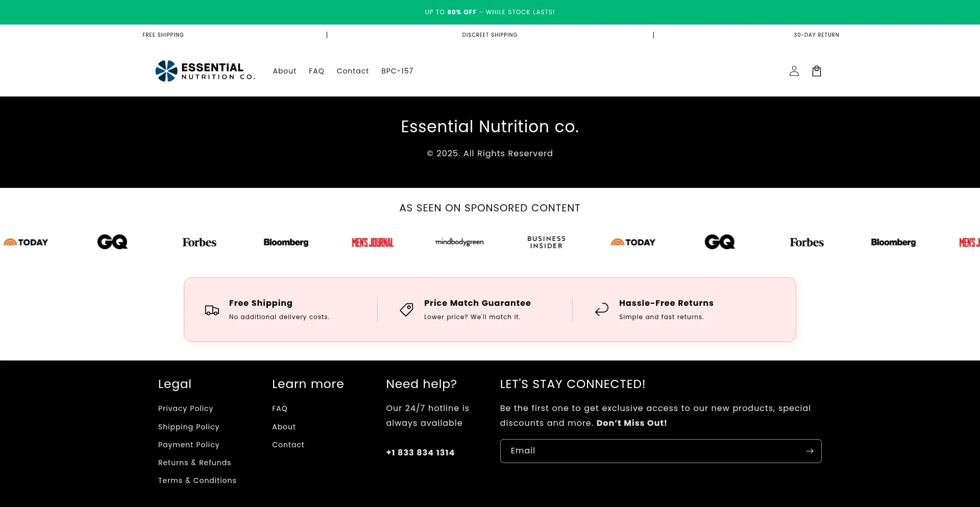The height and width of the screenshot is (507, 980).
Task: Click the Free Shipping truck icon
Action: [211, 309]
